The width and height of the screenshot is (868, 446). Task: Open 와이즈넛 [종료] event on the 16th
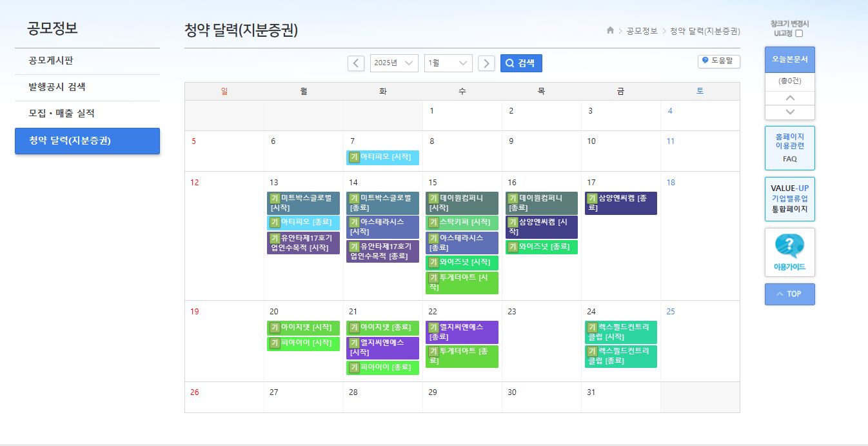[x=542, y=247]
